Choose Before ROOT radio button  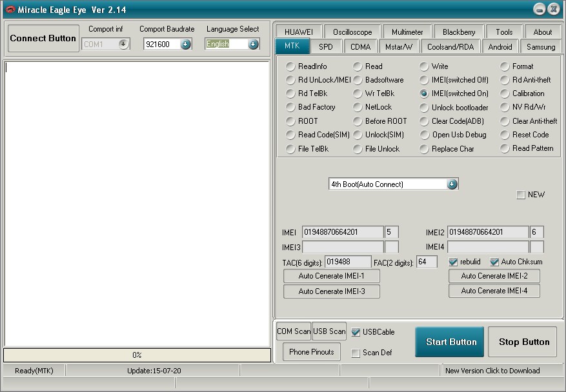tap(380, 121)
